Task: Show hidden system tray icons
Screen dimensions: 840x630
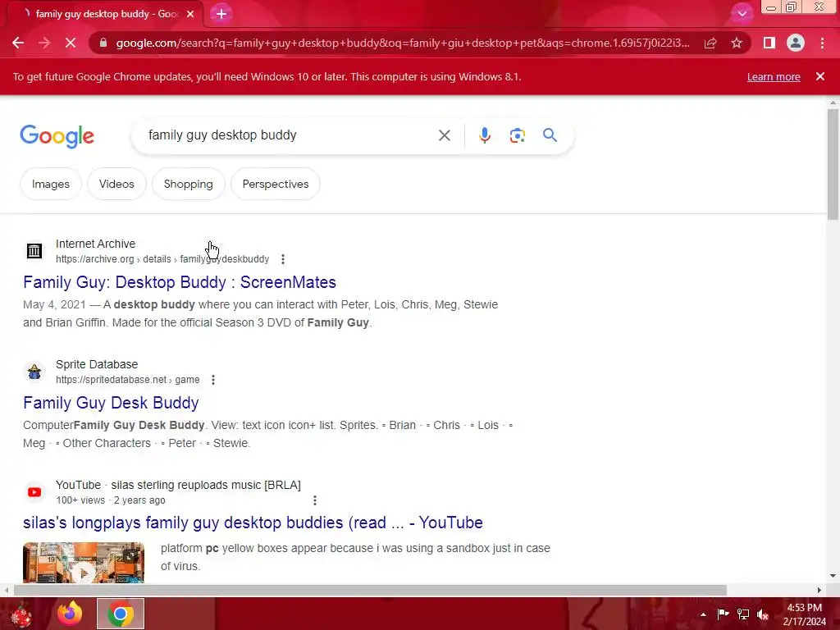Action: pyautogui.click(x=703, y=614)
